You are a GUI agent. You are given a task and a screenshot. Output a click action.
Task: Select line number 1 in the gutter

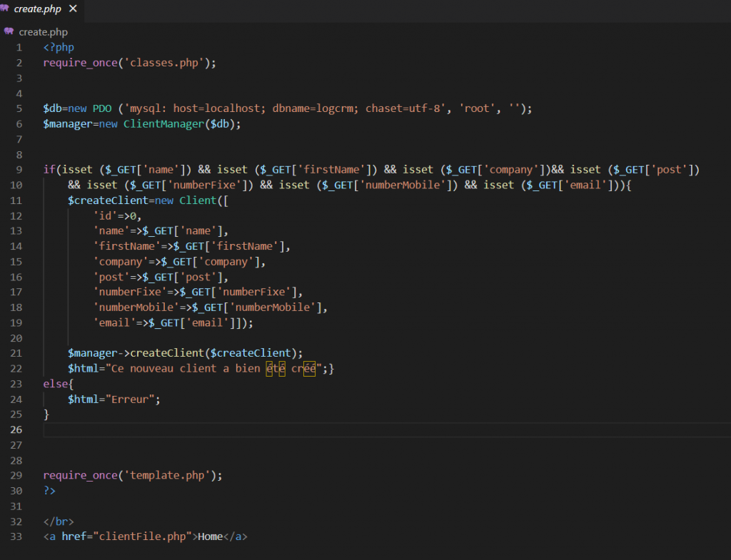pos(19,48)
